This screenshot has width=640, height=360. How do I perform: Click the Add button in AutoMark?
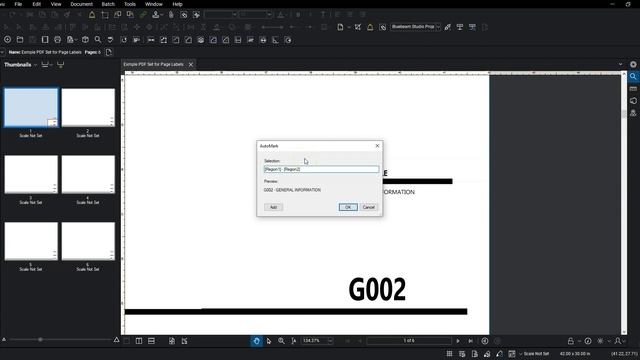pyautogui.click(x=273, y=207)
